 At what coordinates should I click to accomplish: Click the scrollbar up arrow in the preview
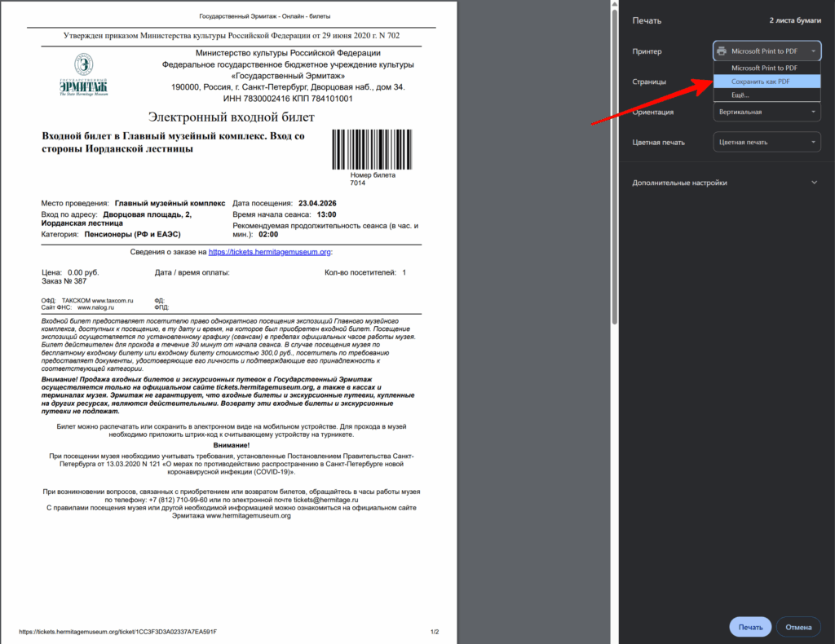[615, 4]
